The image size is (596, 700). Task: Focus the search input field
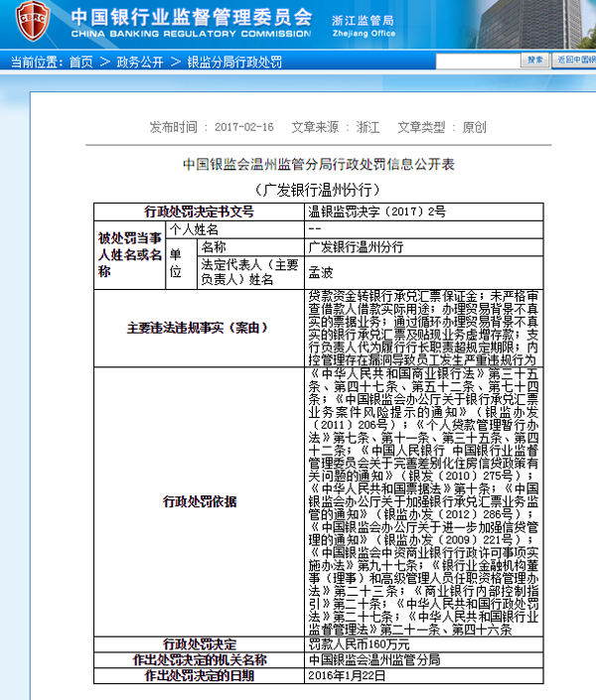click(478, 62)
